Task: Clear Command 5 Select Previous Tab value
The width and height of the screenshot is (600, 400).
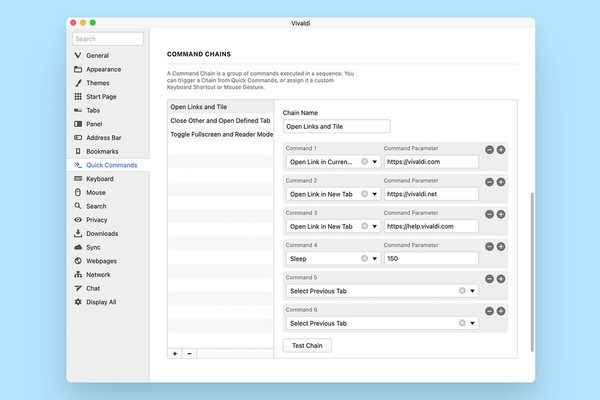Action: point(462,291)
